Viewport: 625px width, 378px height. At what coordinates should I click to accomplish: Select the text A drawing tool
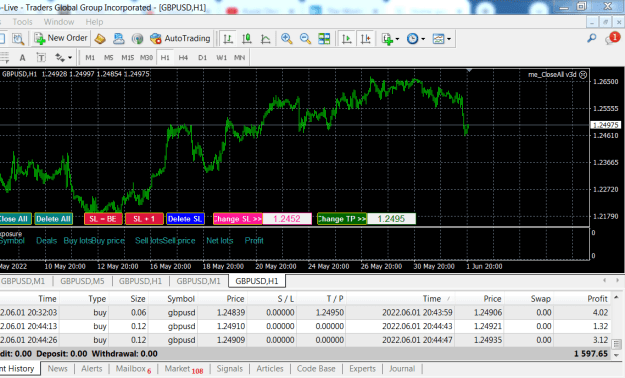[22, 58]
